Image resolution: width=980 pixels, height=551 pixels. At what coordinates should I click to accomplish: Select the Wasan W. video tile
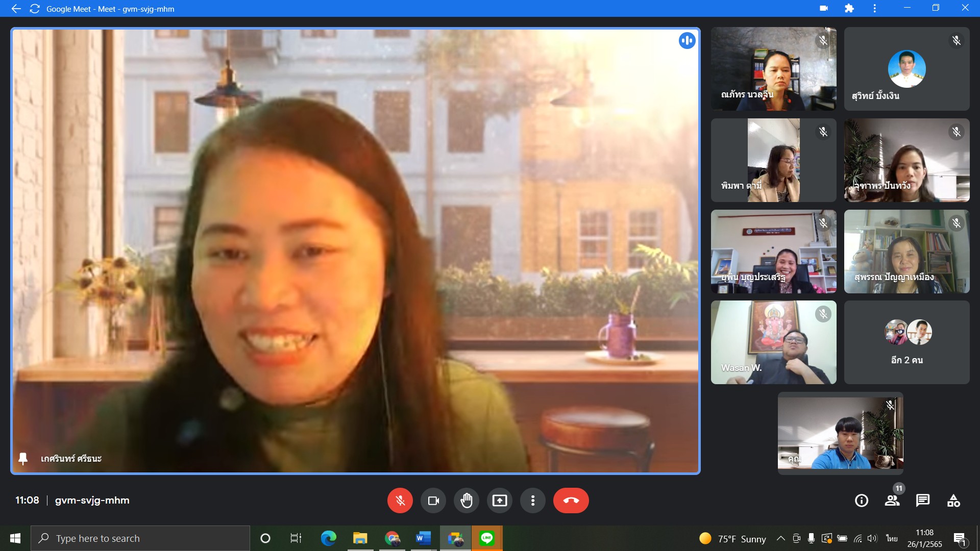point(773,342)
